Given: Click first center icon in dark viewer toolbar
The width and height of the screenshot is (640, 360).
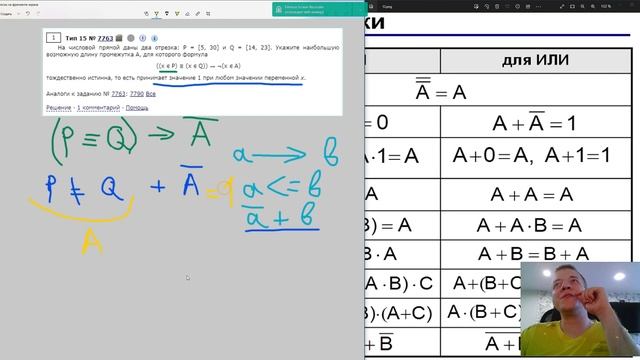Looking at the screenshot, I should (x=476, y=7).
